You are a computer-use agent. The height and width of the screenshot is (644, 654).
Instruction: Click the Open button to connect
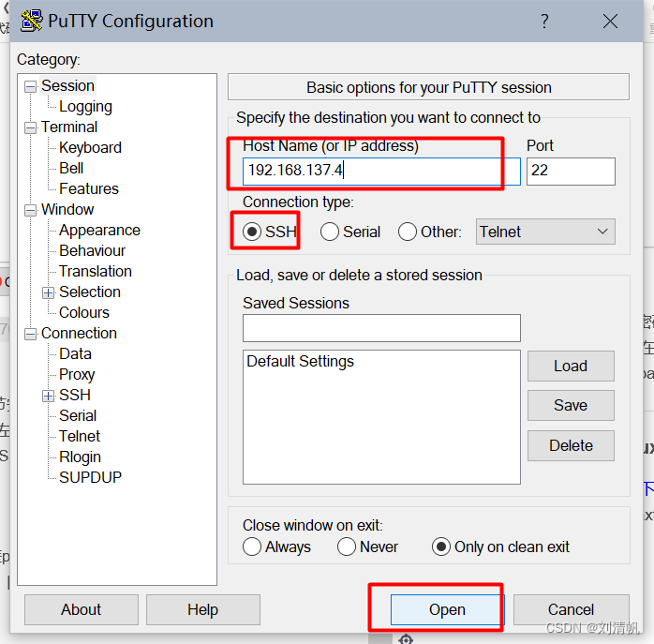click(447, 609)
